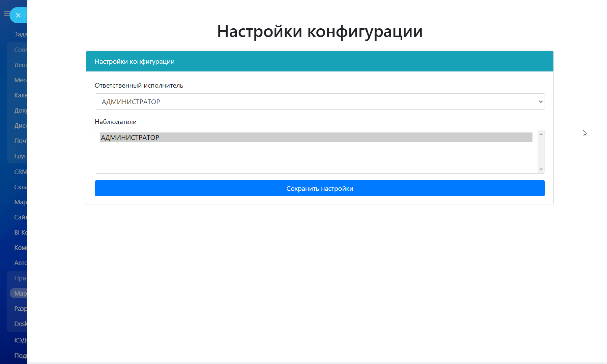The width and height of the screenshot is (607, 364).
Task: Click the Наблюдатели label
Action: [x=116, y=122]
